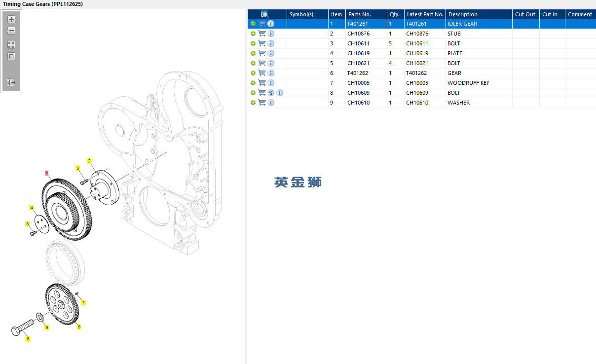The image size is (596, 364).
Task: Select callout 9 on the diagram
Action: coord(47,328)
